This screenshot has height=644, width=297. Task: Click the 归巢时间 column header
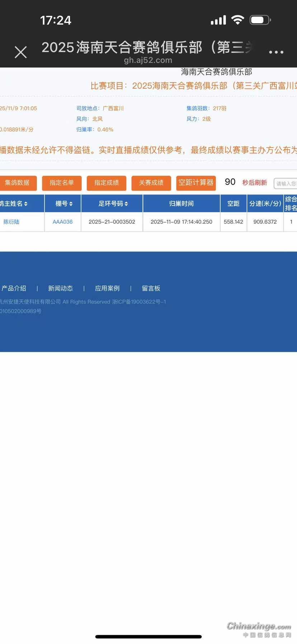[x=181, y=204]
